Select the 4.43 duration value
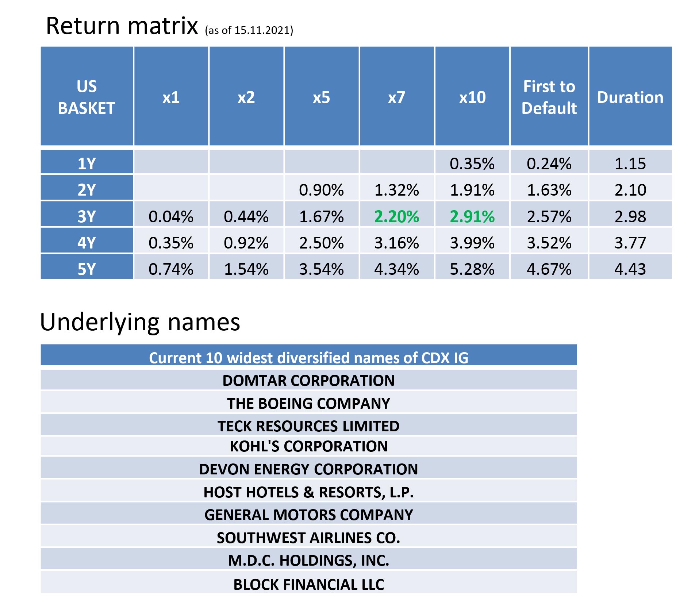 630,269
